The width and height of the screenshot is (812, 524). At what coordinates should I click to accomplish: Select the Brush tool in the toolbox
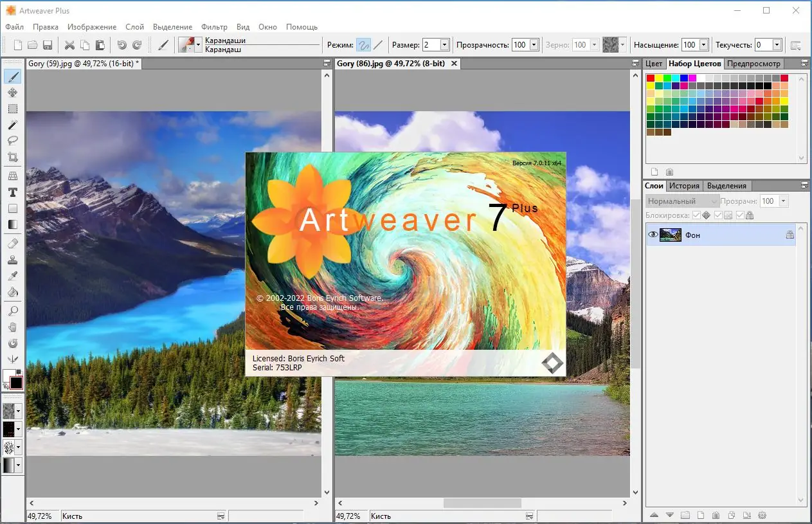click(13, 77)
